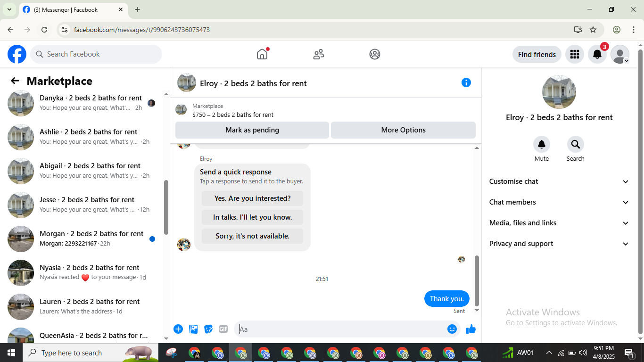
Task: Open listing photo in right panel
Action: coord(559,92)
